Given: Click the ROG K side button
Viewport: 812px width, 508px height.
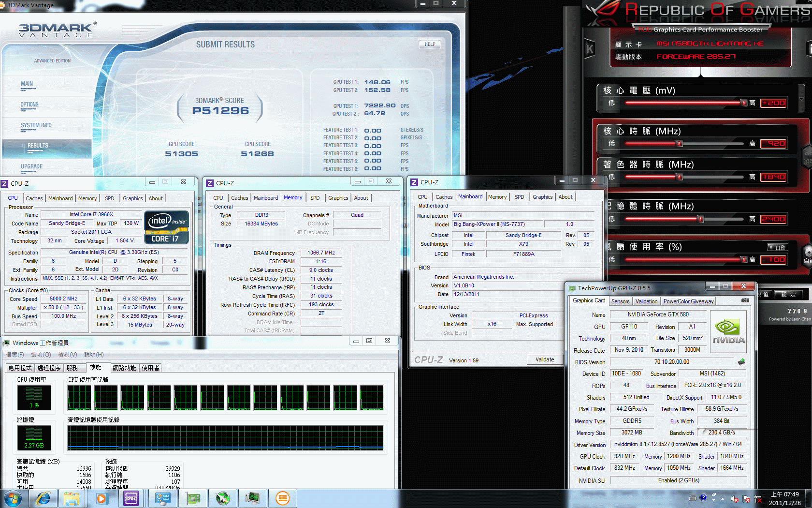Looking at the screenshot, I should [x=590, y=49].
